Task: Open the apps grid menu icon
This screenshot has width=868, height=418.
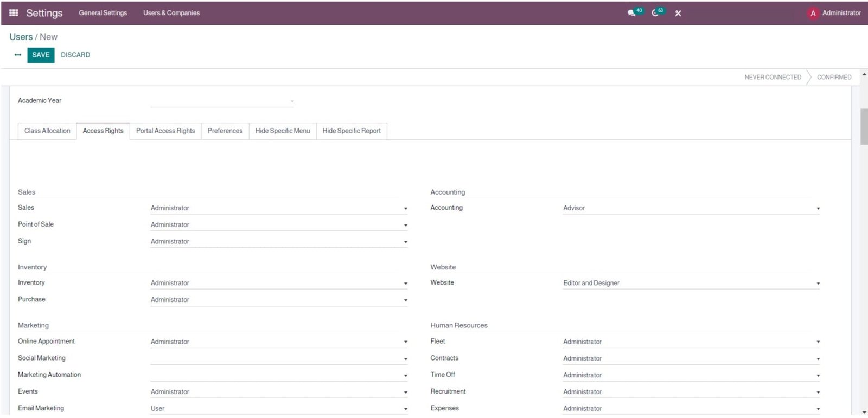Action: (x=14, y=12)
